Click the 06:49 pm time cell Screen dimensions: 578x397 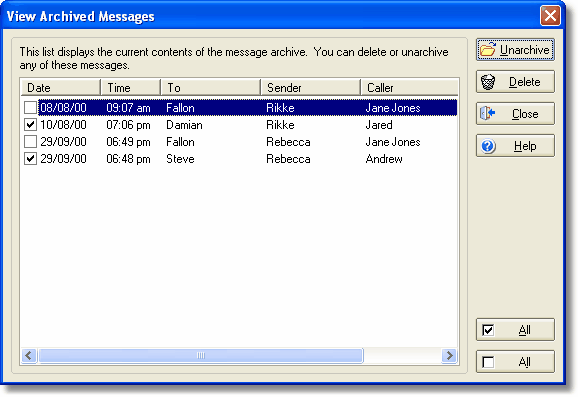coord(128,142)
